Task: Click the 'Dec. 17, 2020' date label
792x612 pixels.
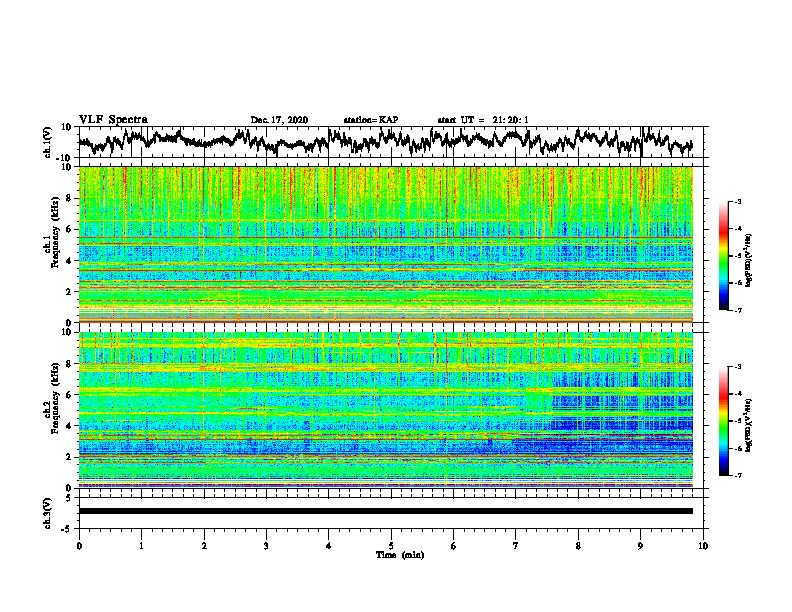Action: [x=279, y=120]
